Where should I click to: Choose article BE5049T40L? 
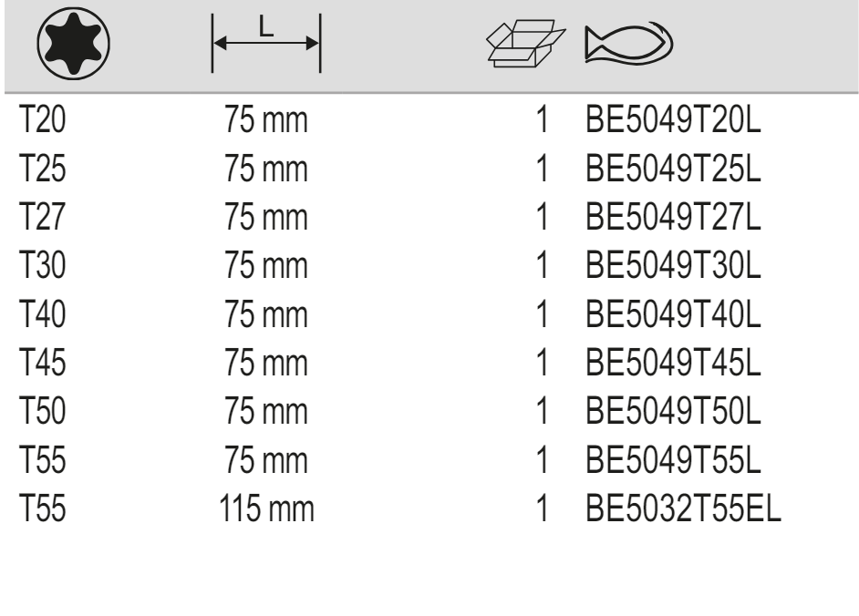click(x=674, y=315)
